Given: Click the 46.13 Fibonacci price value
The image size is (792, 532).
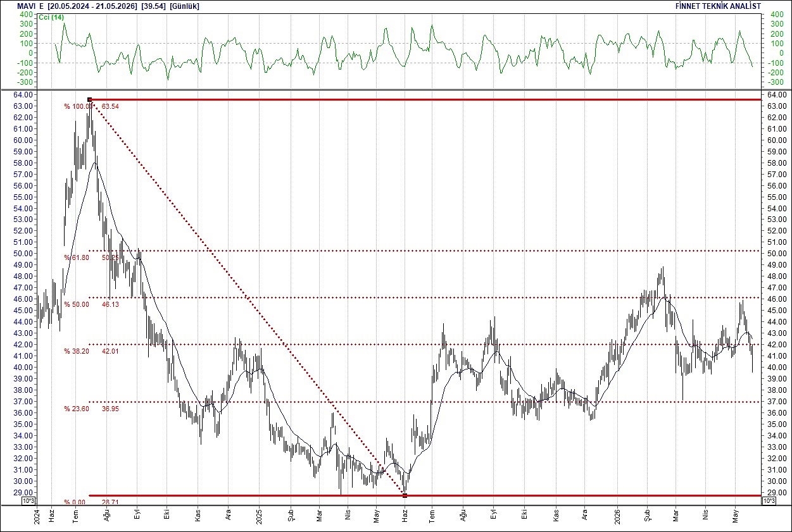Looking at the screenshot, I should [x=110, y=304].
